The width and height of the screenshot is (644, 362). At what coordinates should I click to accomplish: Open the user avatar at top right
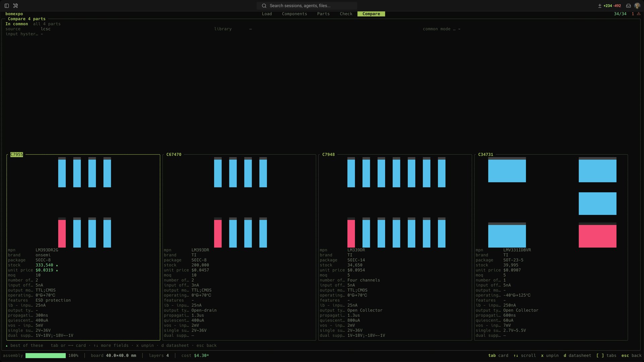point(637,6)
